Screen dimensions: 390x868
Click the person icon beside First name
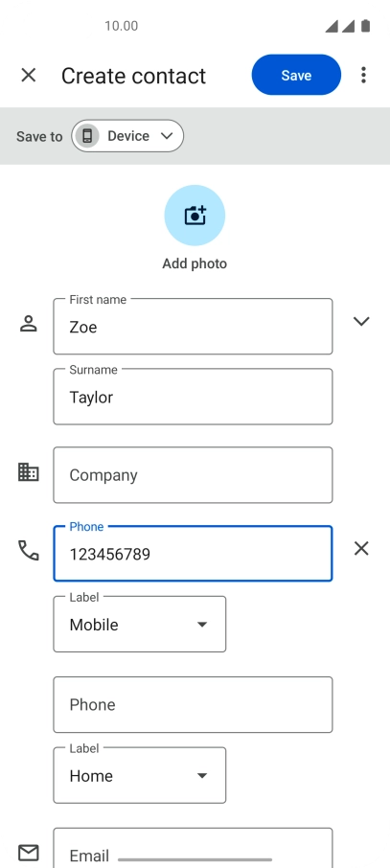click(28, 323)
